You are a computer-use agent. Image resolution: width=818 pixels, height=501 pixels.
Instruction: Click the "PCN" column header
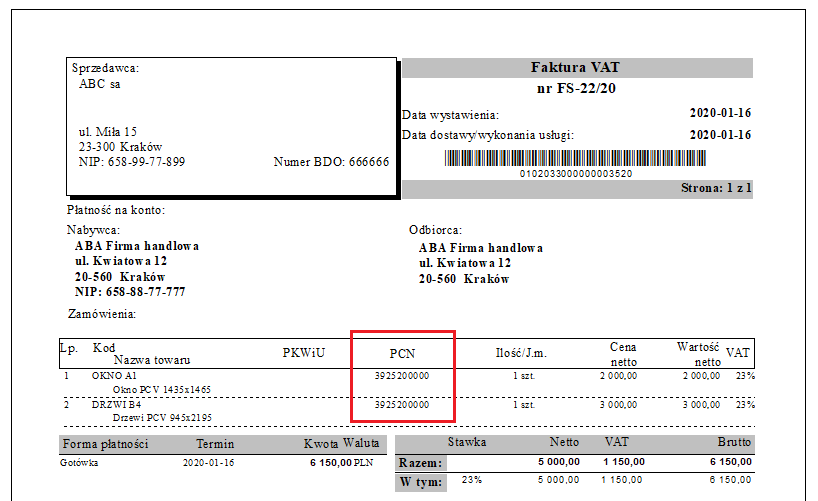[402, 354]
